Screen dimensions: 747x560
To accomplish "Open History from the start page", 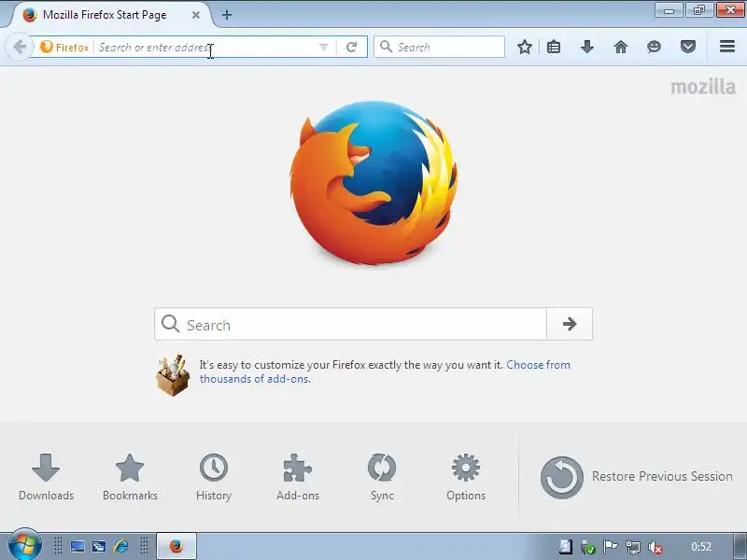I will pos(214,477).
